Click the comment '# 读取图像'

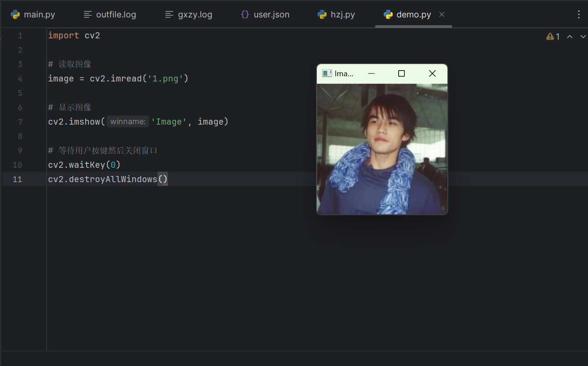tap(70, 64)
